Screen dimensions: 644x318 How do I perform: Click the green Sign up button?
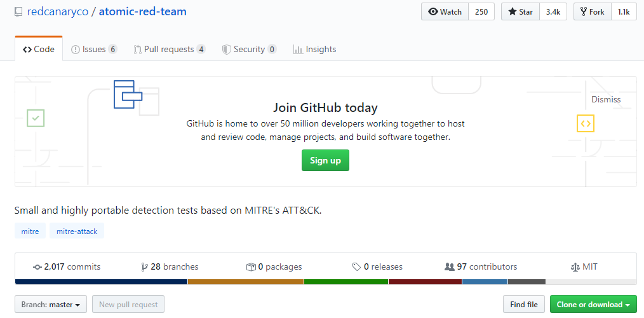tap(325, 160)
